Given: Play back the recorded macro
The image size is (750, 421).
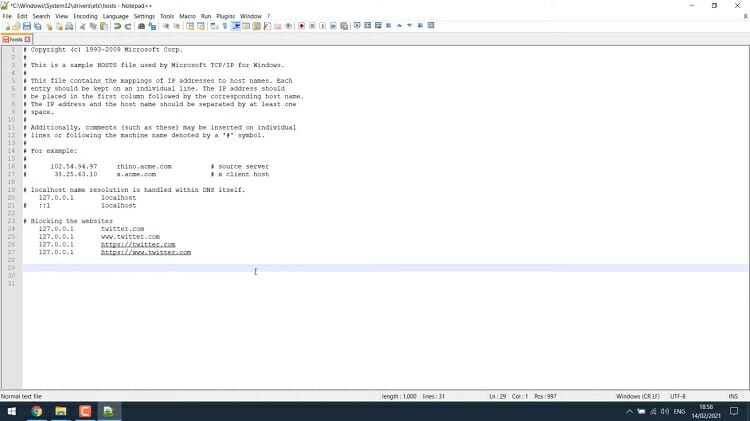Looking at the screenshot, I should click(x=322, y=26).
